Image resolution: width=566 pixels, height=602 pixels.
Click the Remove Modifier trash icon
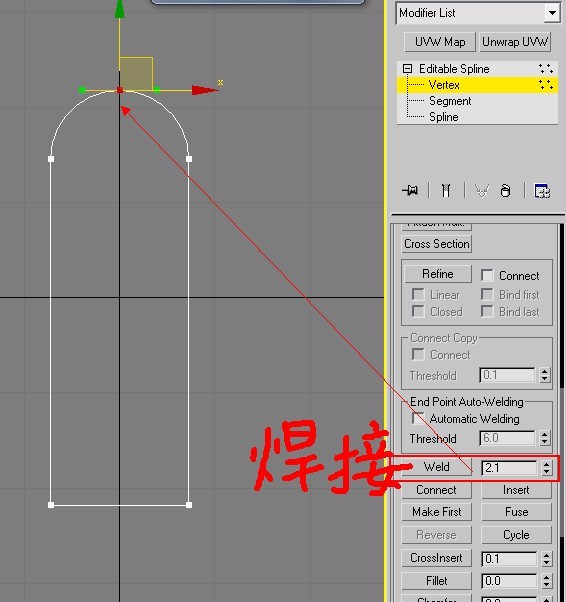pos(505,190)
